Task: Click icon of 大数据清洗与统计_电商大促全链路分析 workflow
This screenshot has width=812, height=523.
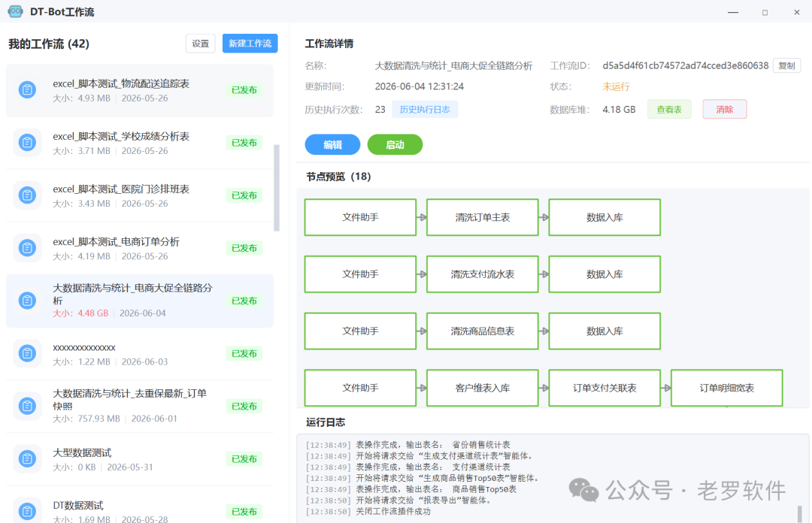Action: coord(28,301)
